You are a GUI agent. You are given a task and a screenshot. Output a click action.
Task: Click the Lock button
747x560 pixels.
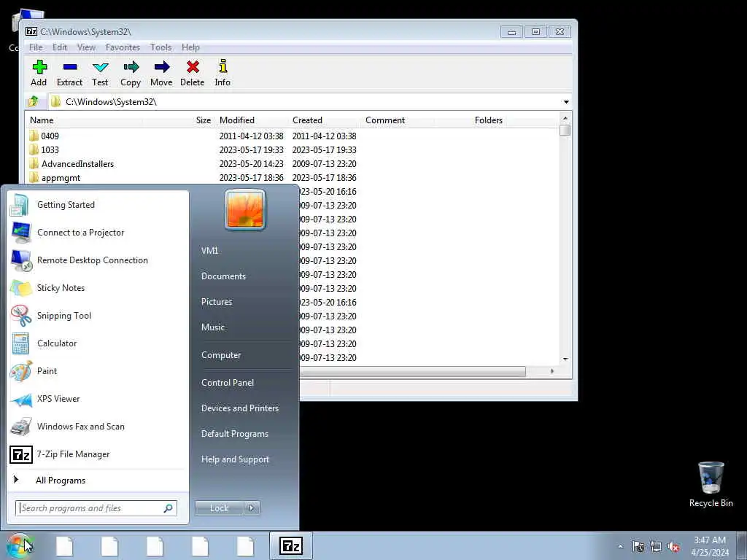pyautogui.click(x=219, y=508)
